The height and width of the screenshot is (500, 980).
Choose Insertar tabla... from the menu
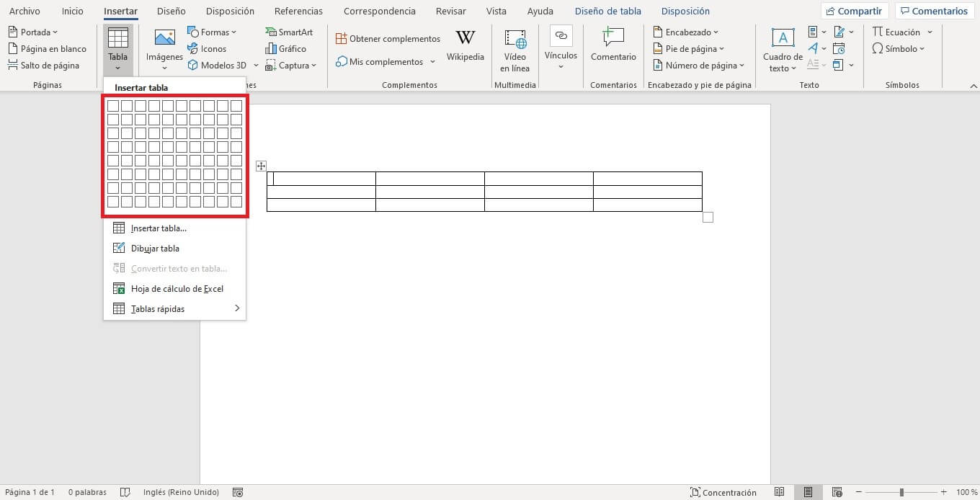[x=174, y=228]
